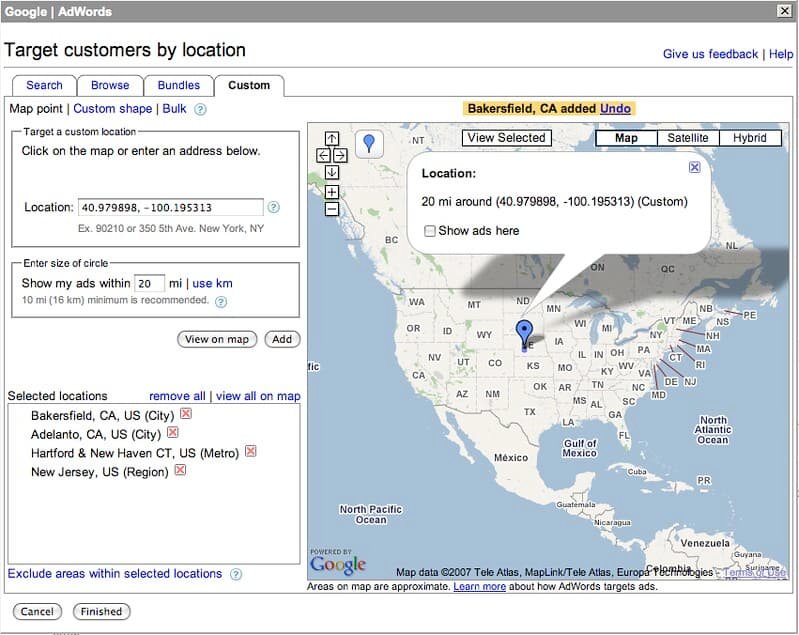The image size is (799, 635).
Task: Click the Finished button
Action: (x=101, y=611)
